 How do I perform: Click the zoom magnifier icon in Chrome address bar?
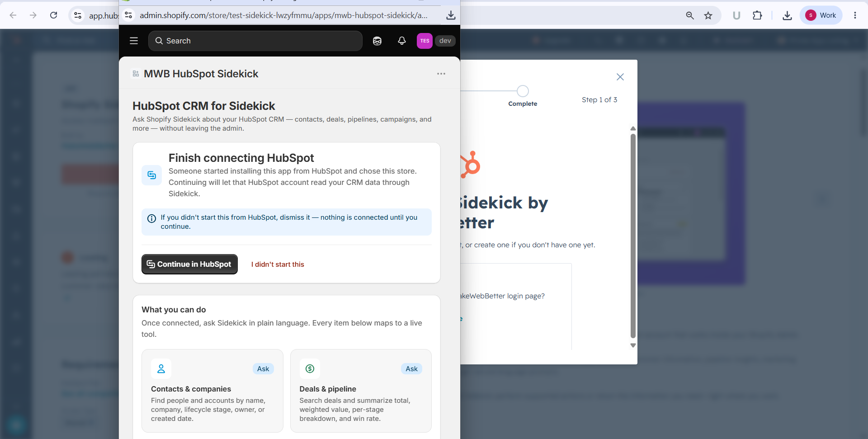click(690, 15)
